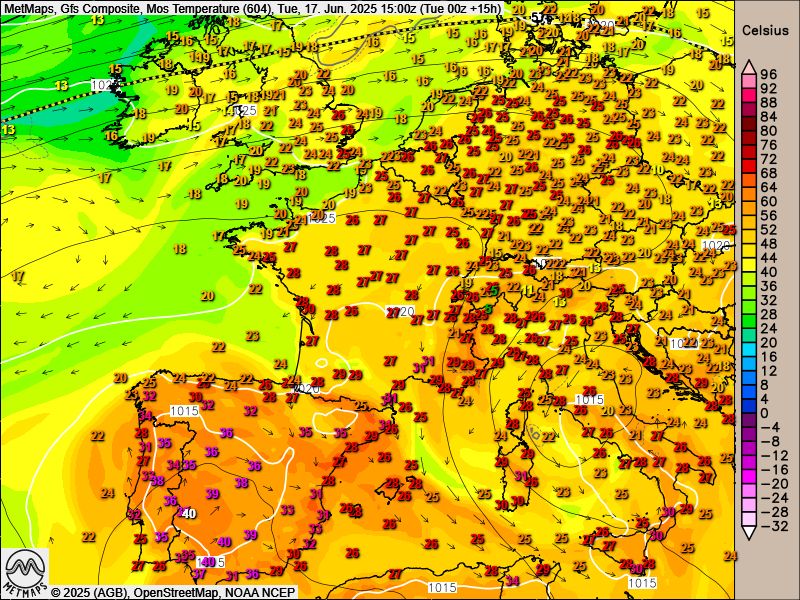Image resolution: width=800 pixels, height=600 pixels.
Task: Click the legend label −32
Action: [769, 526]
